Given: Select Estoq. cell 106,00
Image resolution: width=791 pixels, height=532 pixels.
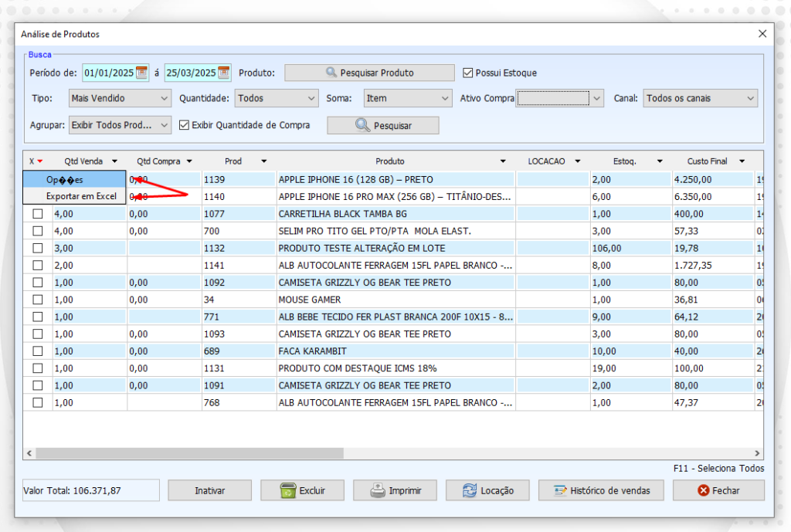Looking at the screenshot, I should (x=630, y=248).
